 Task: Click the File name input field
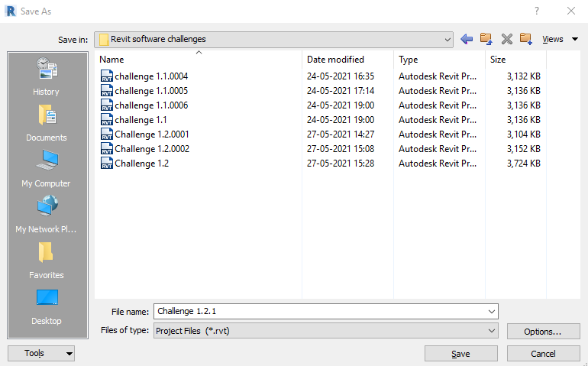point(325,312)
